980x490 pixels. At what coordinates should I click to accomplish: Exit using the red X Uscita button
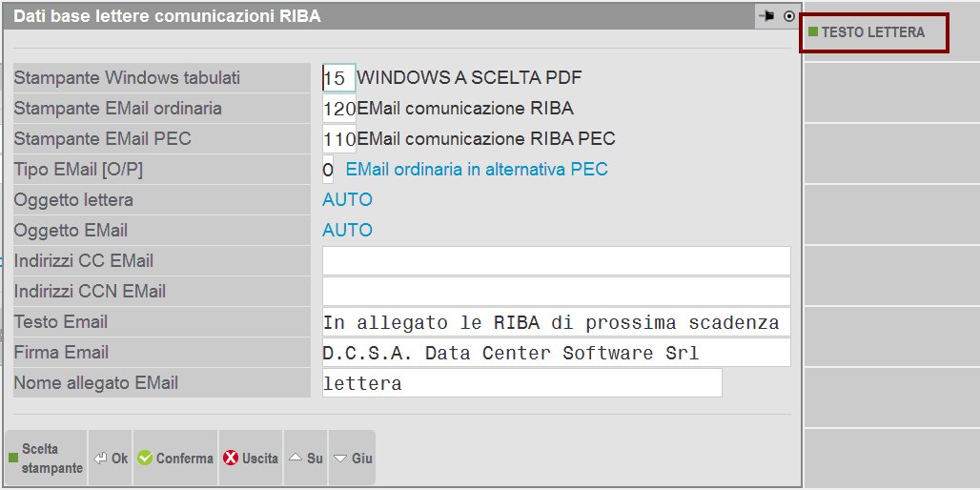pos(251,459)
